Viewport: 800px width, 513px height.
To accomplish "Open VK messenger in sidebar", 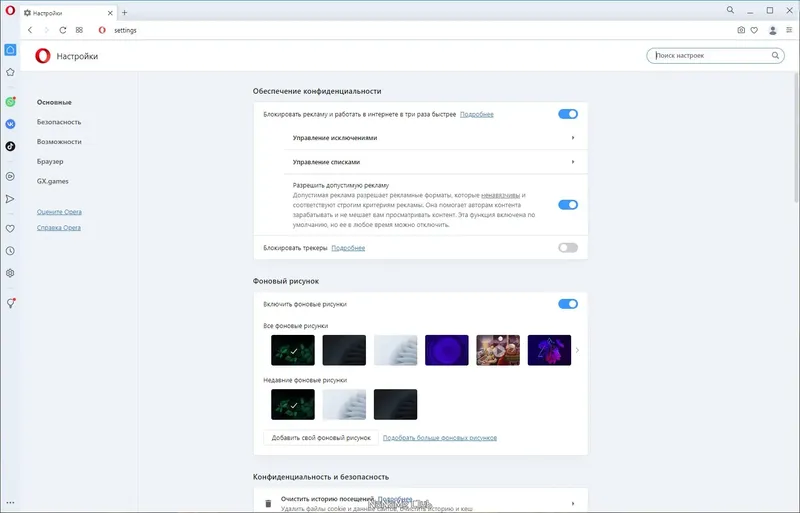I will [10, 124].
